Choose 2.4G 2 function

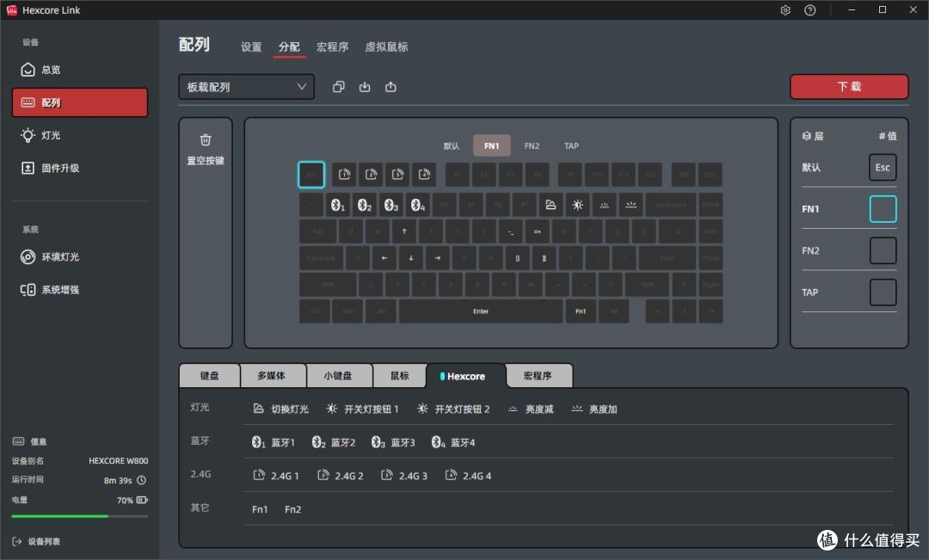(340, 476)
